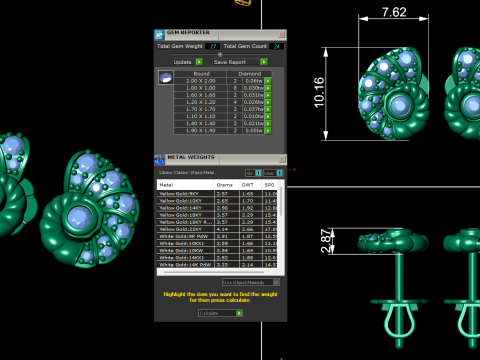Click the 2.87 thickness dimension label
The width and height of the screenshot is (480, 360).
click(327, 241)
